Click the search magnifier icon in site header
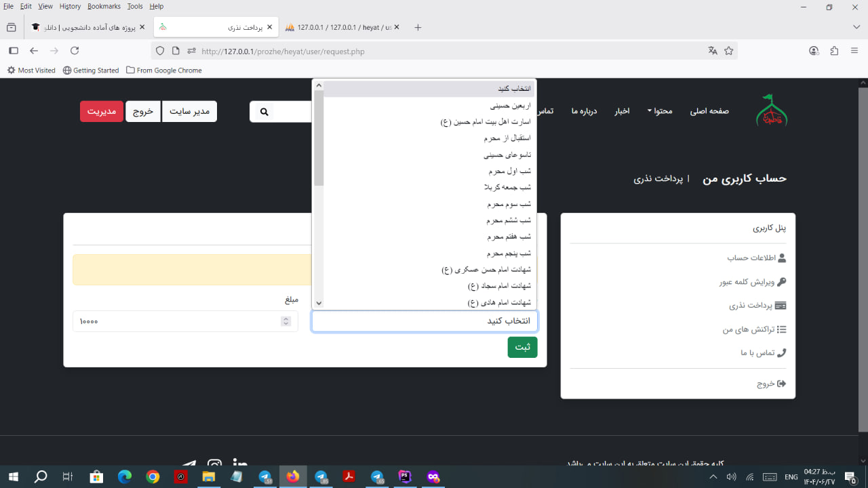Image resolution: width=868 pixels, height=488 pixels. (x=264, y=112)
